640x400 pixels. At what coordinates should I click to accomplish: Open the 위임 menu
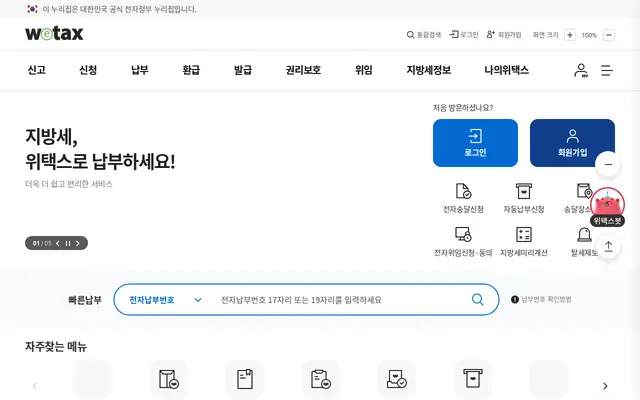point(363,70)
